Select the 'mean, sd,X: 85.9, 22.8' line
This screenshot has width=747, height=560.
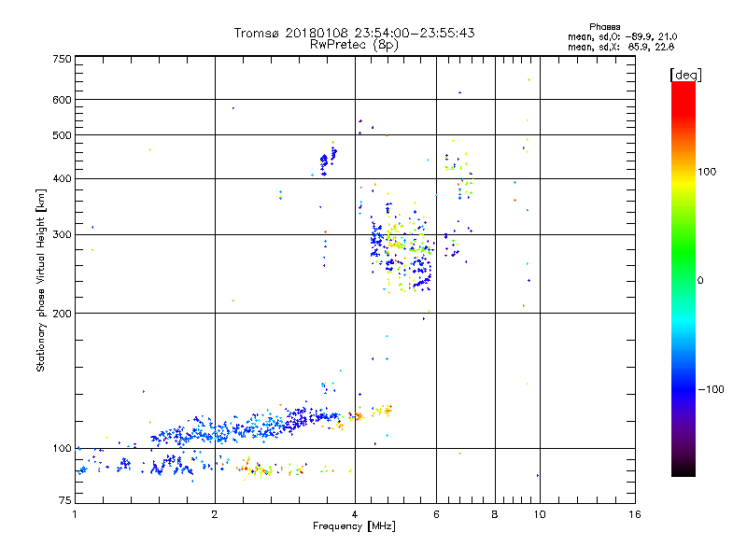621,47
